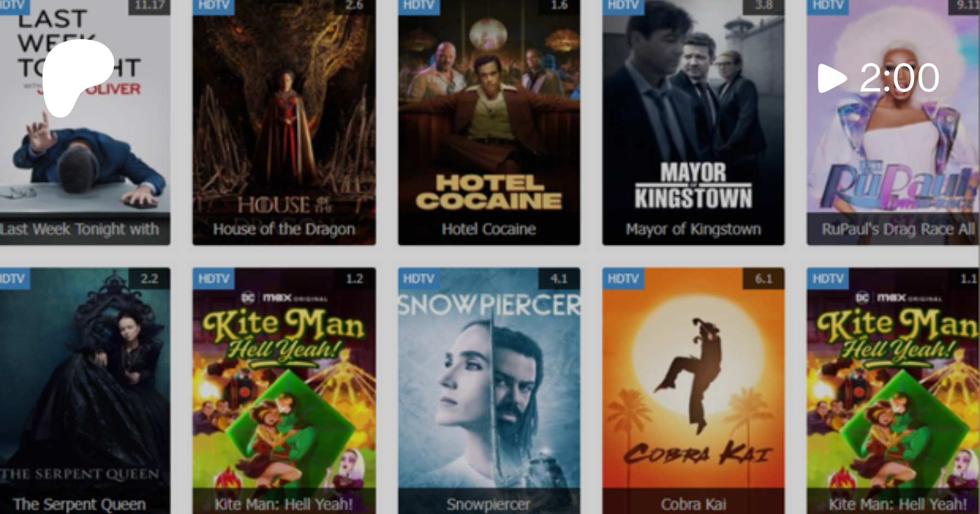Click HDTV badge on House of the Dragon
This screenshot has height=514, width=980.
coord(213,5)
